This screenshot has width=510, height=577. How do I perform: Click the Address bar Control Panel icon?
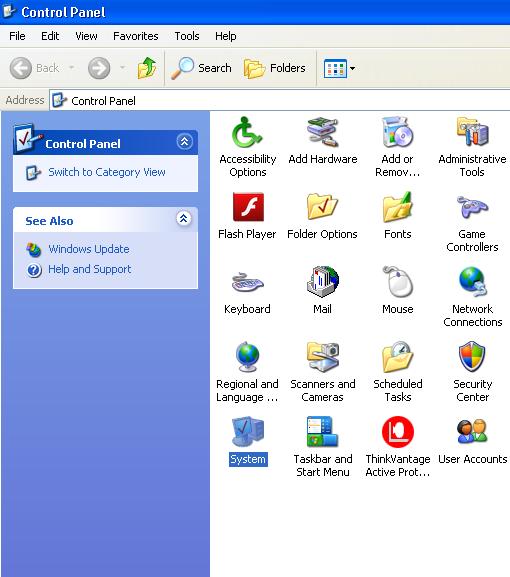[x=60, y=100]
